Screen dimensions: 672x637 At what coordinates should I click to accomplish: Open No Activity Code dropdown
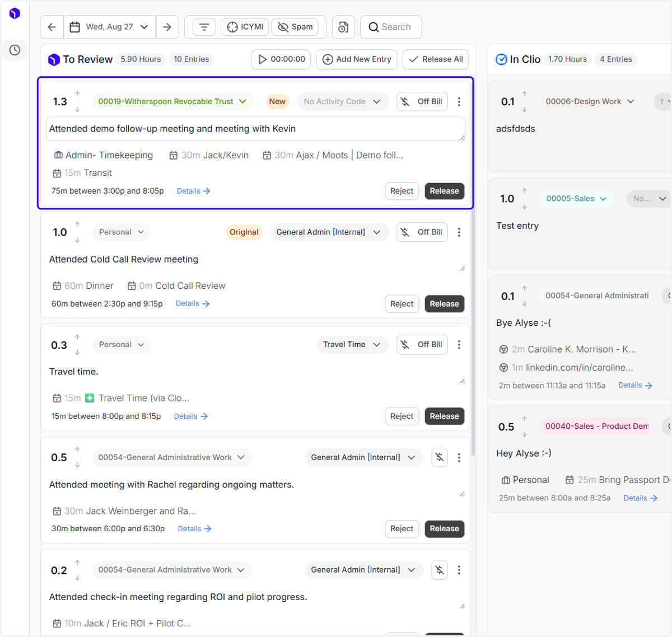[342, 102]
